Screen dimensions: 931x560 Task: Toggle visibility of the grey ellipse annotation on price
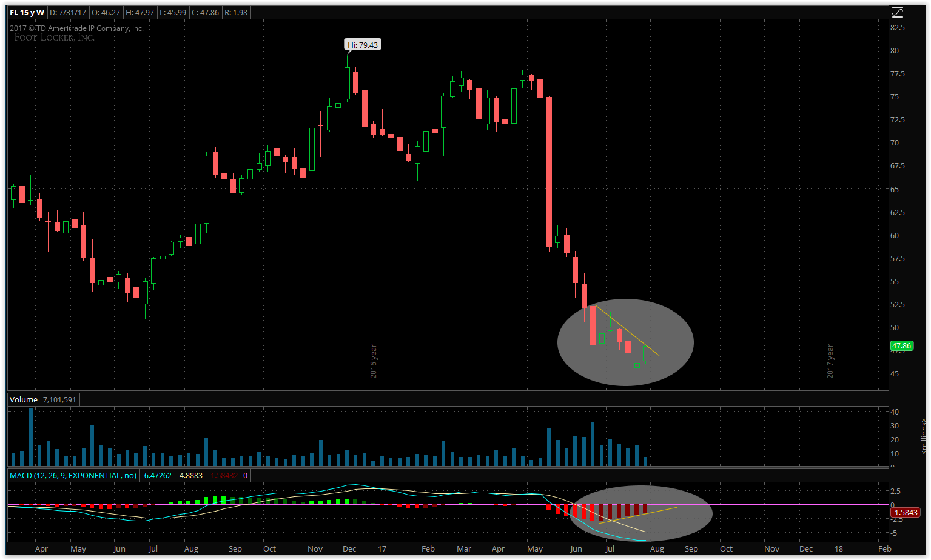[x=625, y=342]
